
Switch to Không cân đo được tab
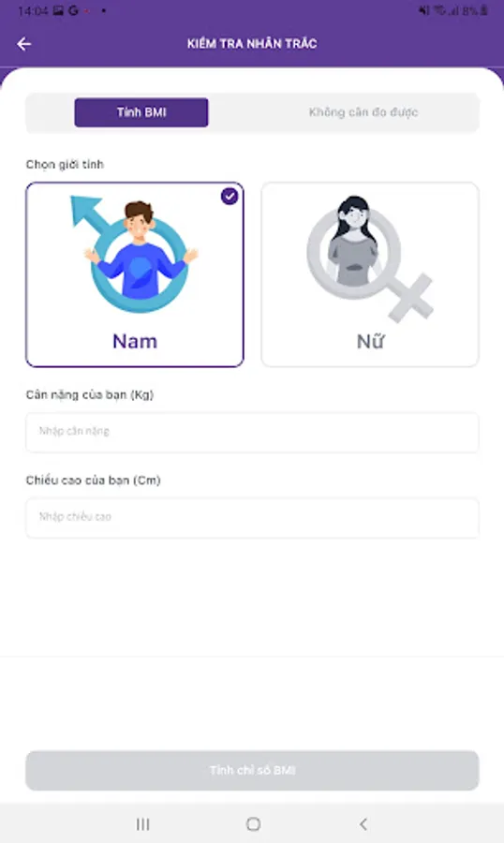click(x=363, y=112)
